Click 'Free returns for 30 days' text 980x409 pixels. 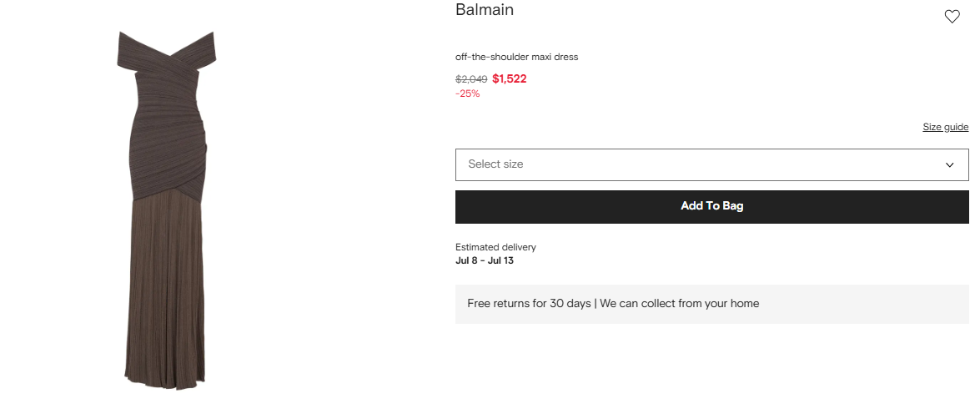coord(529,304)
